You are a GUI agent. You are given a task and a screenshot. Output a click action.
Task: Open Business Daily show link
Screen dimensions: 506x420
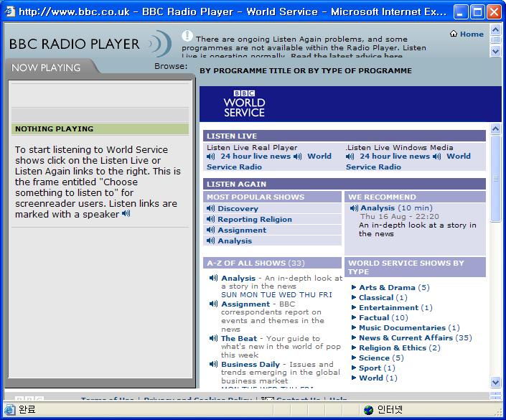(x=250, y=364)
